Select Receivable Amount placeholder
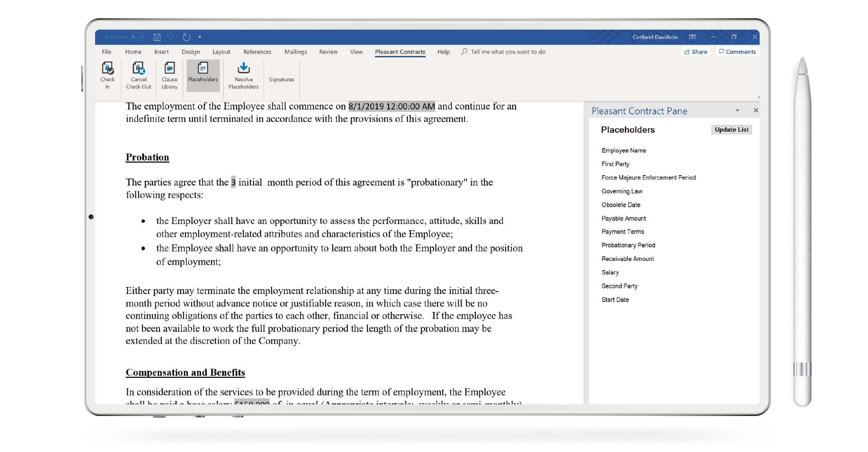 click(627, 259)
